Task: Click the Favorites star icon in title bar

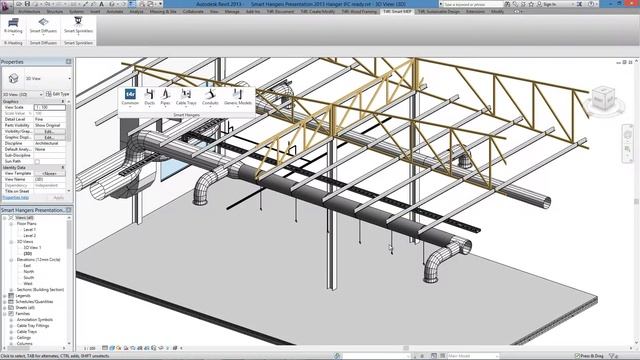Action: pyautogui.click(x=531, y=4)
